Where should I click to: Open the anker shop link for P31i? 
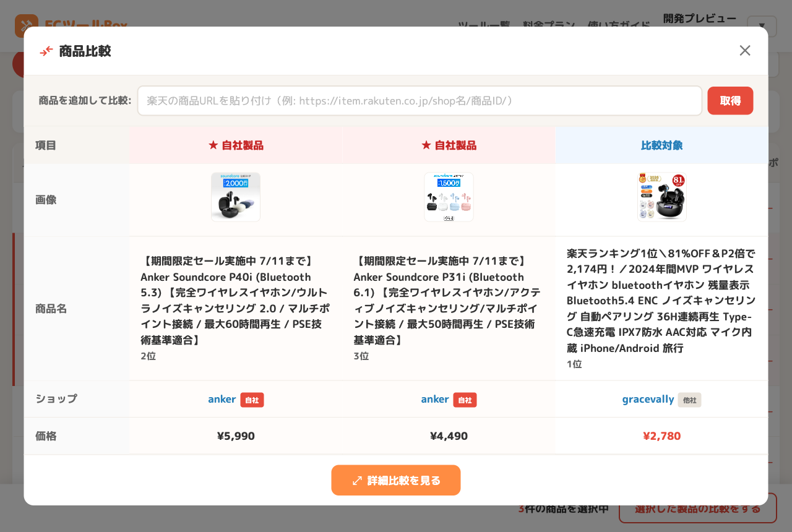[435, 399]
